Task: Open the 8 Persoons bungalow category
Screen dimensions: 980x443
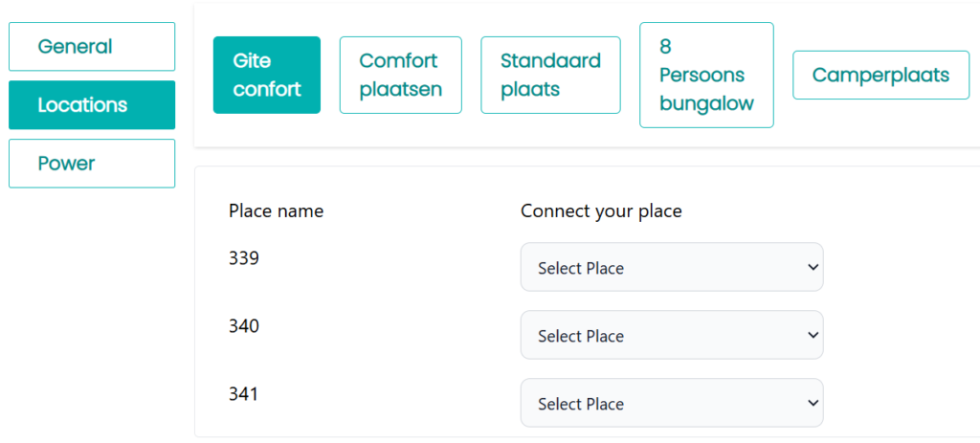Action: pyautogui.click(x=706, y=75)
